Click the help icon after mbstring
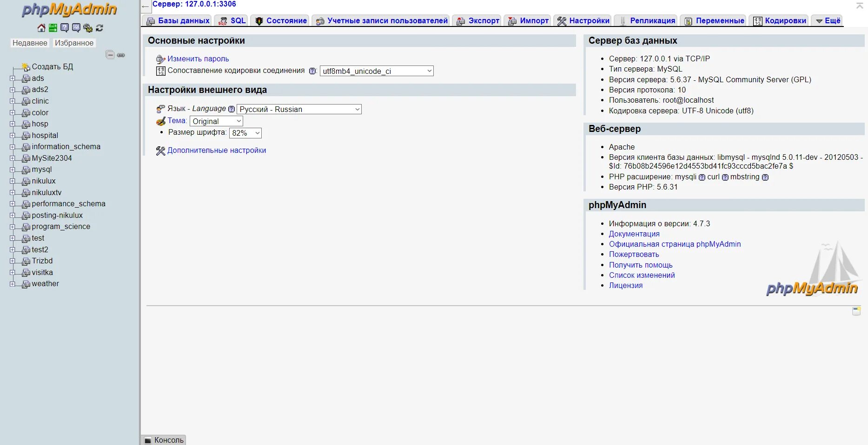868x445 pixels. (x=765, y=177)
